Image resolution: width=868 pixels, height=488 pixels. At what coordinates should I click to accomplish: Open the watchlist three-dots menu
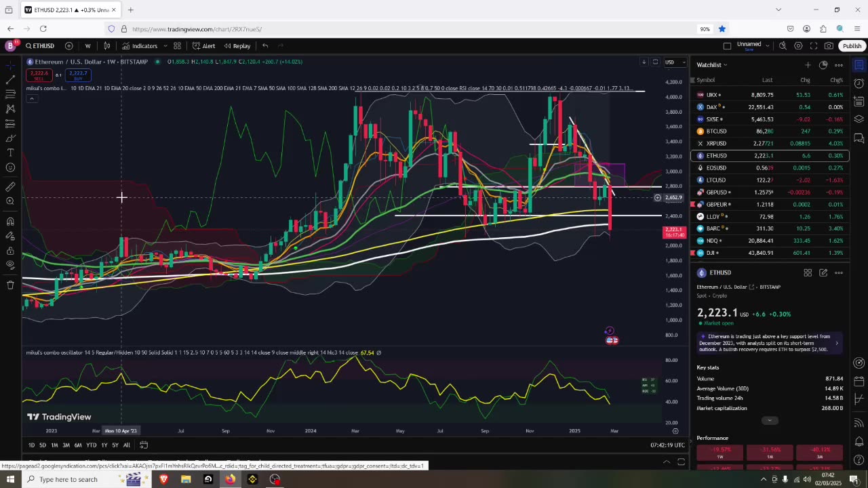pyautogui.click(x=839, y=65)
